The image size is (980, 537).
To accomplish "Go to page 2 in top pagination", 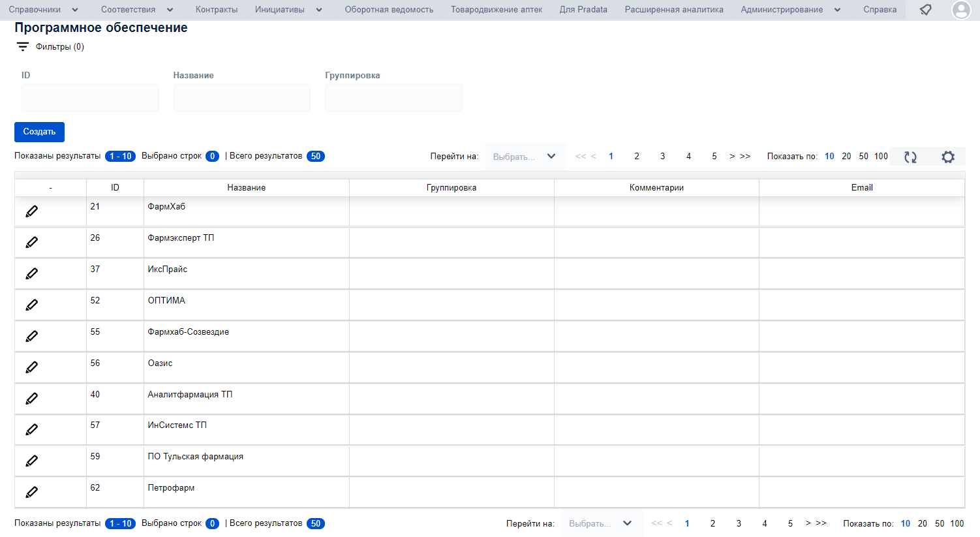I will pos(637,157).
